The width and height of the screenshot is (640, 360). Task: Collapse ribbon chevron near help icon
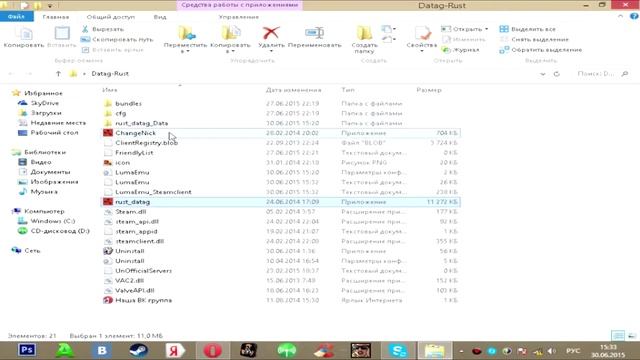point(620,16)
